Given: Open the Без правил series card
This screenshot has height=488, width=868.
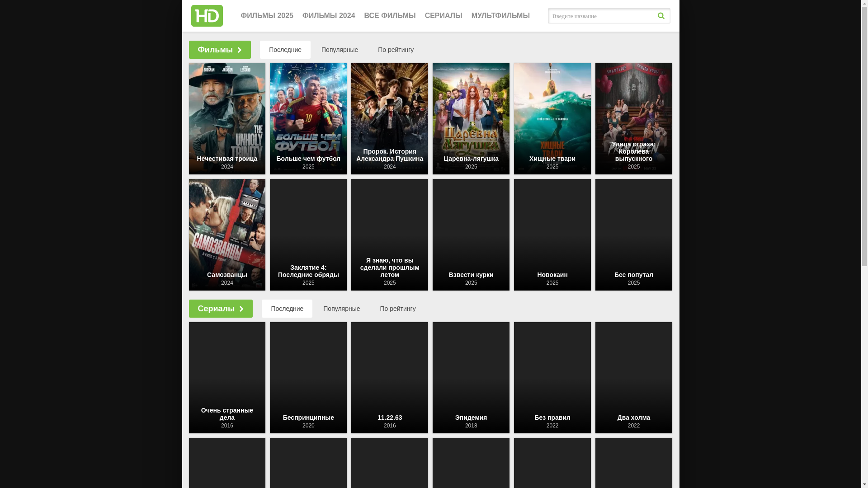Looking at the screenshot, I should 552,378.
